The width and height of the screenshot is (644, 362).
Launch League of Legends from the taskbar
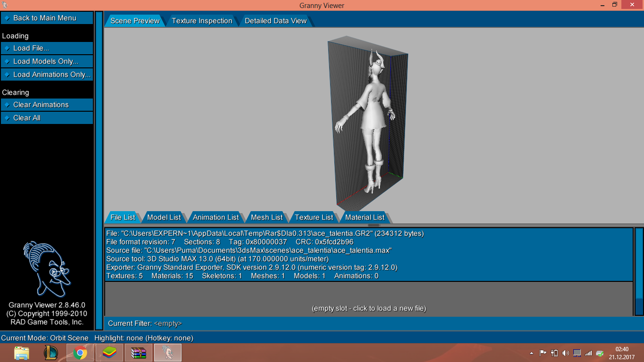(51, 353)
